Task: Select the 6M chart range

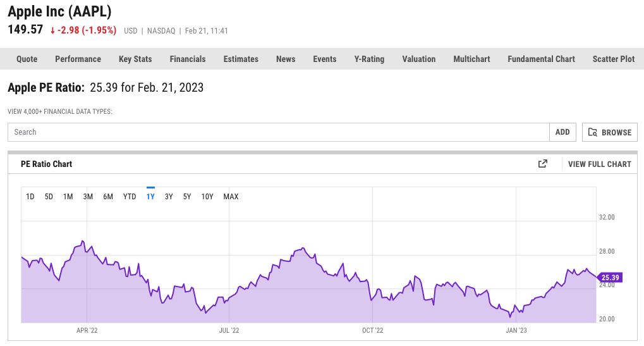Action: pos(108,197)
